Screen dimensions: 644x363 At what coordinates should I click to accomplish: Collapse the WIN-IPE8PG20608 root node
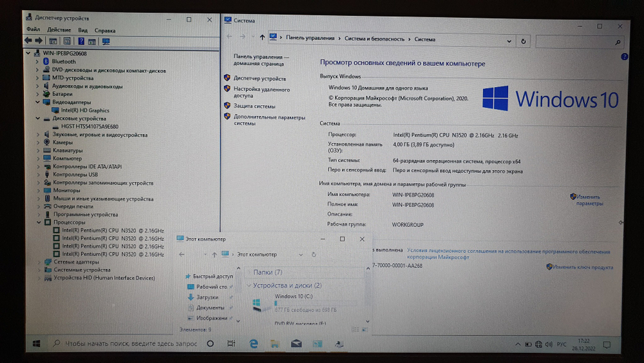[x=28, y=53]
